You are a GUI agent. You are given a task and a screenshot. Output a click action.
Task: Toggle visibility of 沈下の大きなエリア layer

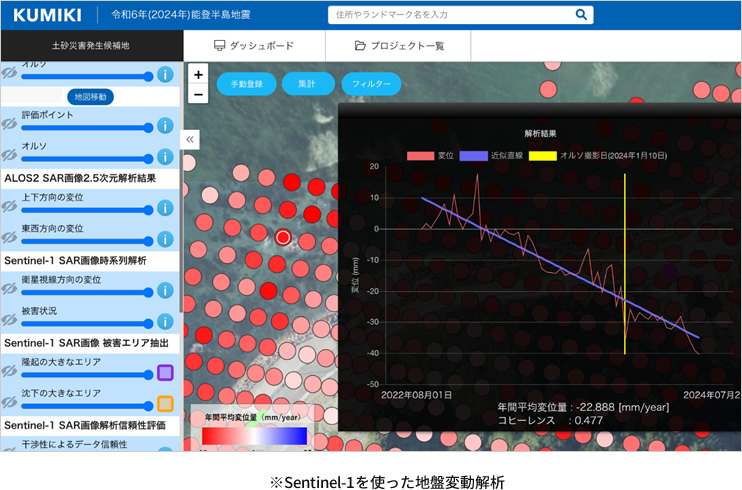tap(9, 402)
